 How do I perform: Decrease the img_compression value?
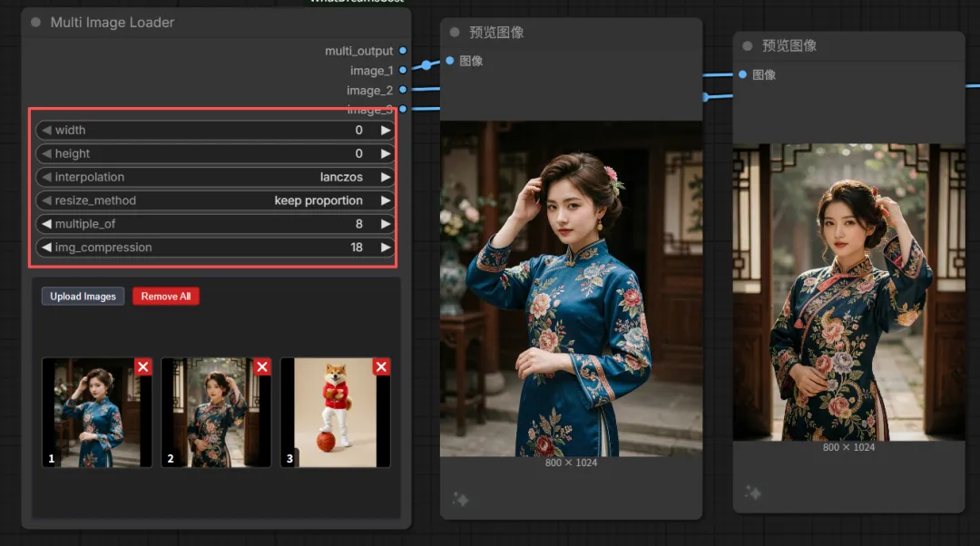(46, 248)
